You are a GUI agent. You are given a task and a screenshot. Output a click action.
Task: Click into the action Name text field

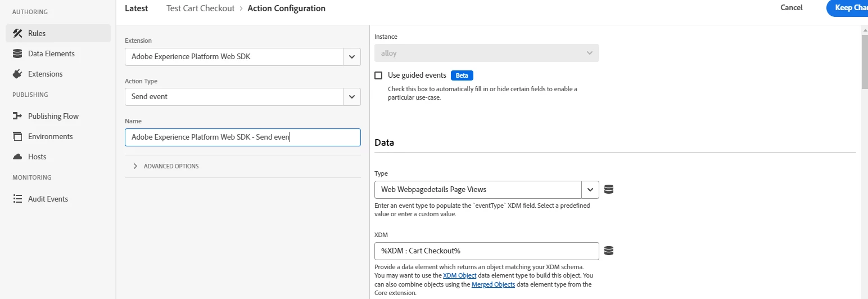[x=242, y=137]
